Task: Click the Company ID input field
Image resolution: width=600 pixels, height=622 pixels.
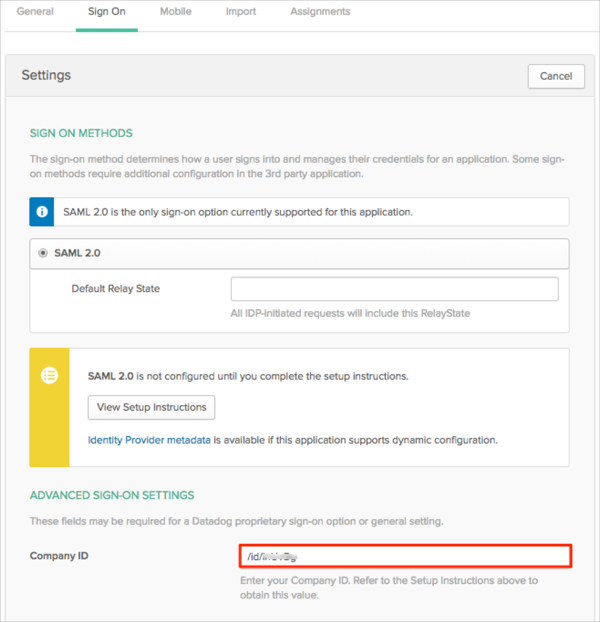Action: (x=404, y=555)
